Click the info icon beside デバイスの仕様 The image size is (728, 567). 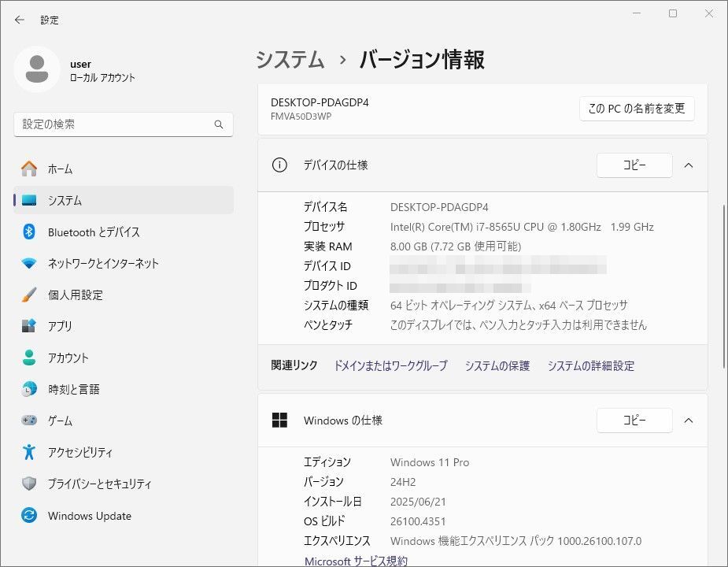tap(279, 165)
